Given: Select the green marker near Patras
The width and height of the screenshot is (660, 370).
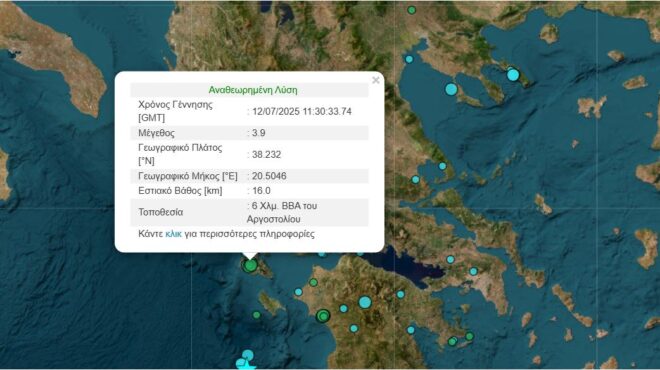Looking at the screenshot, I should pyautogui.click(x=313, y=282).
